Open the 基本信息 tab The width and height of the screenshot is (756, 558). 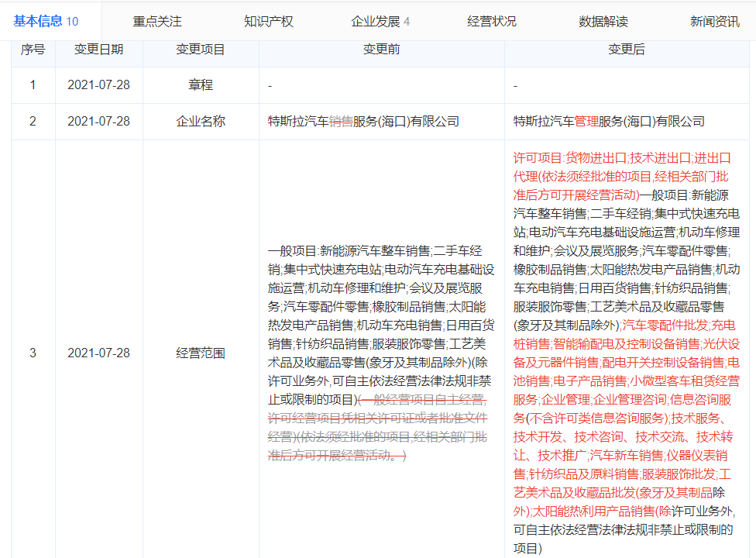[x=46, y=21]
